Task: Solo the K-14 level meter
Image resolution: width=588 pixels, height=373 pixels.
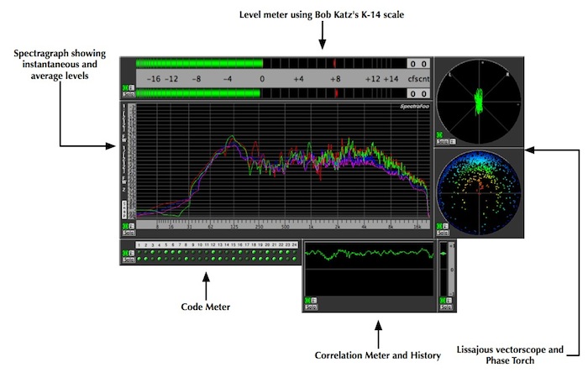Action: pyautogui.click(x=129, y=94)
